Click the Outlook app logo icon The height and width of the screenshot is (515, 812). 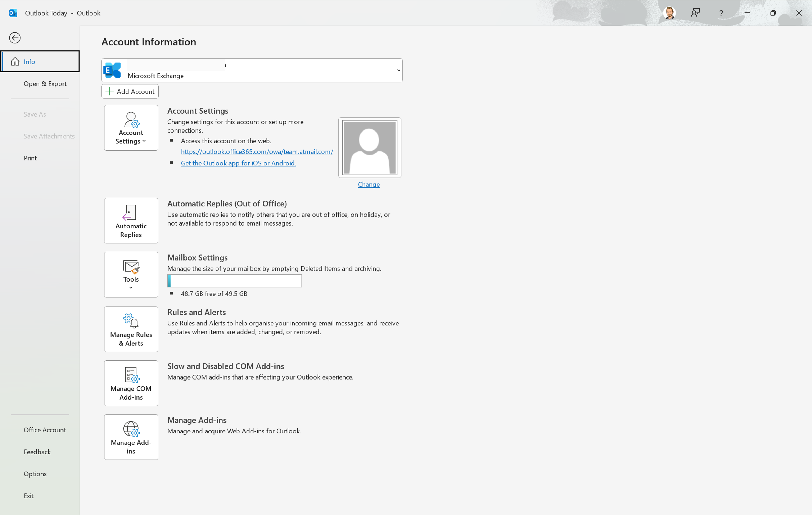13,13
